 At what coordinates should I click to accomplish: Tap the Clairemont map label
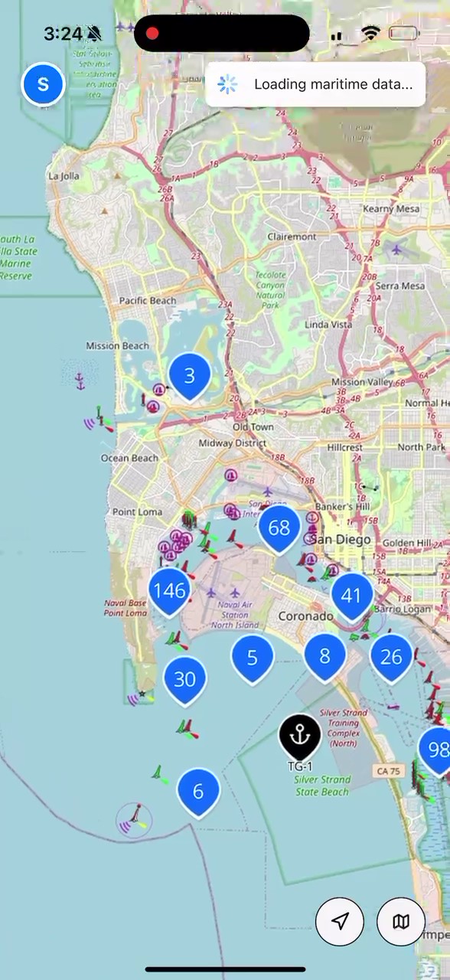[x=292, y=237]
